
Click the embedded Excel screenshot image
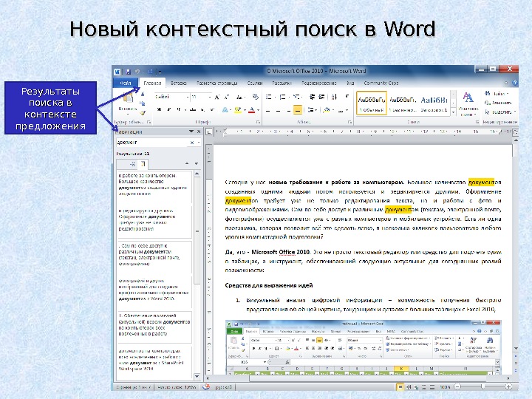coord(363,347)
